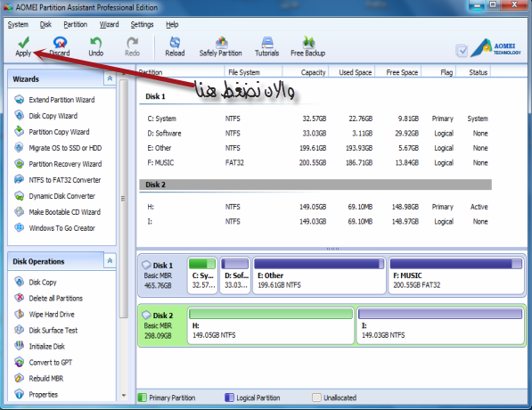Image resolution: width=532 pixels, height=410 pixels.
Task: Click the AOMEI Technology logo
Action: tap(496, 48)
